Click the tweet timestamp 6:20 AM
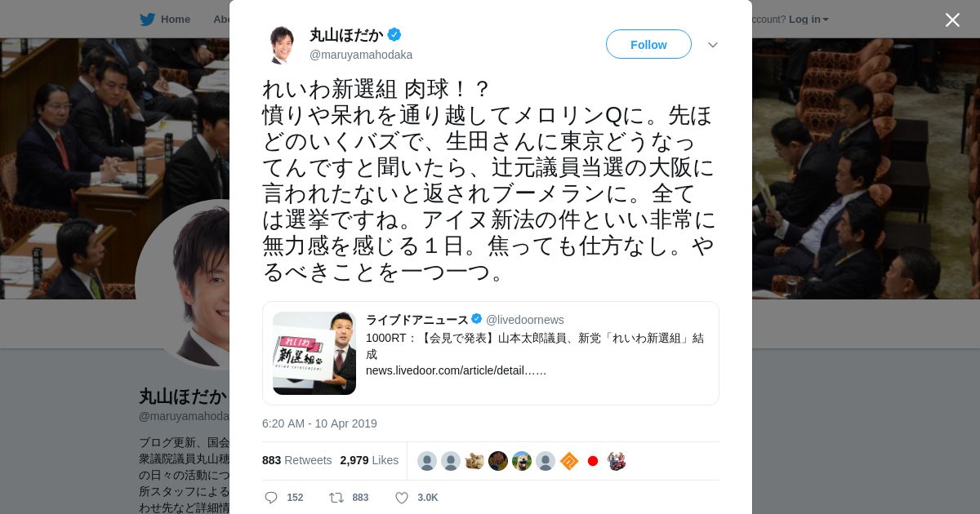The height and width of the screenshot is (514, 980). tap(319, 423)
